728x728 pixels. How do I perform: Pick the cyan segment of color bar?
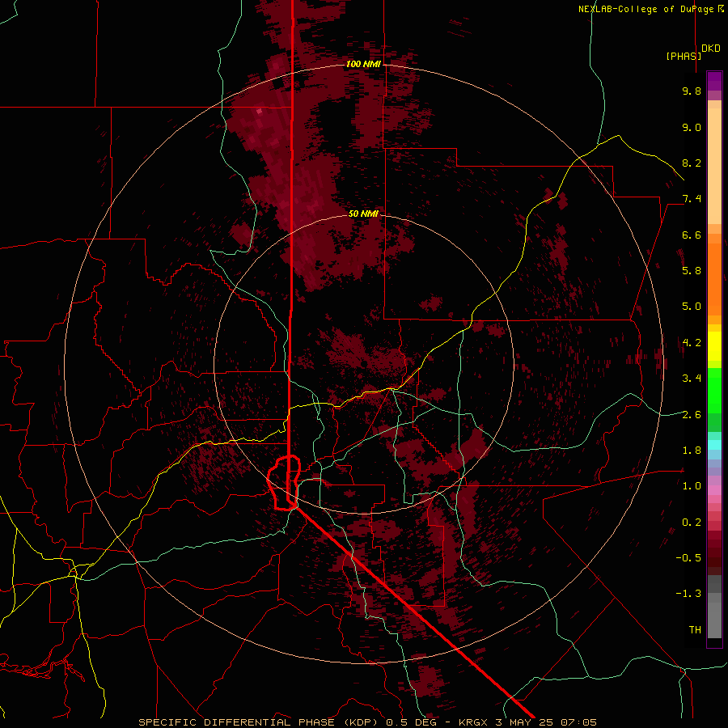(x=714, y=445)
